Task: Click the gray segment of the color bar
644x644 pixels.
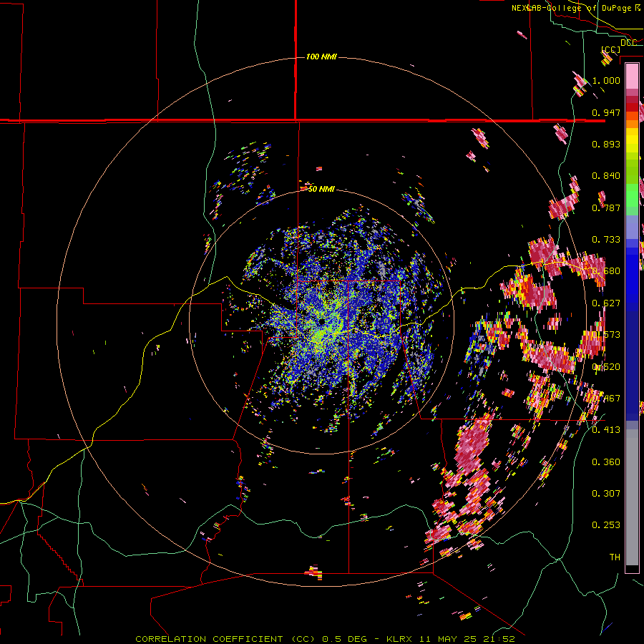Action: tap(632, 497)
